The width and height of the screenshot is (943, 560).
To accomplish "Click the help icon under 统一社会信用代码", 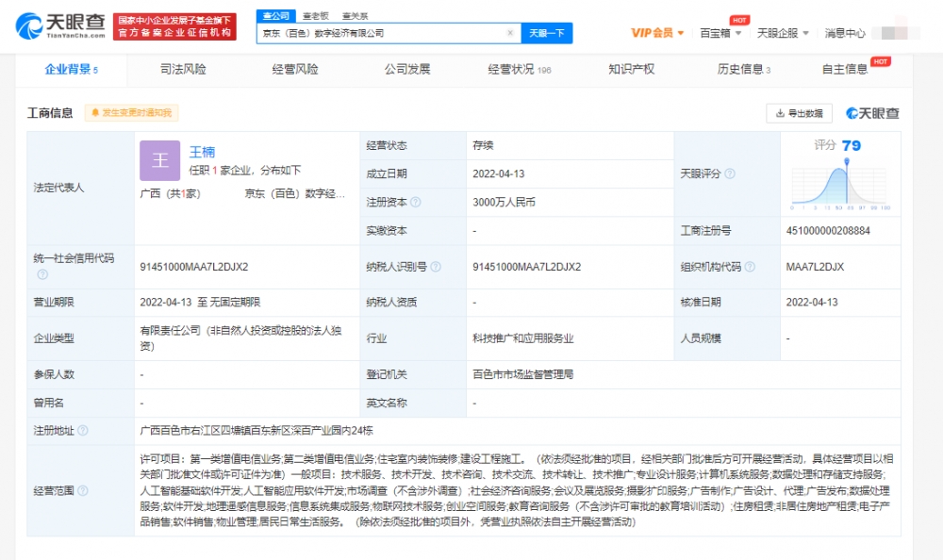I will coord(42,274).
